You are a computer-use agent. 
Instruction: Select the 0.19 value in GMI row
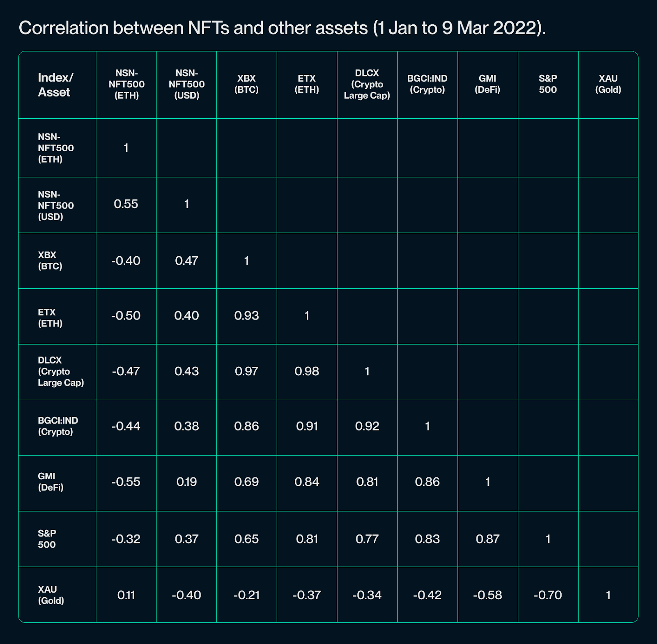(x=186, y=482)
